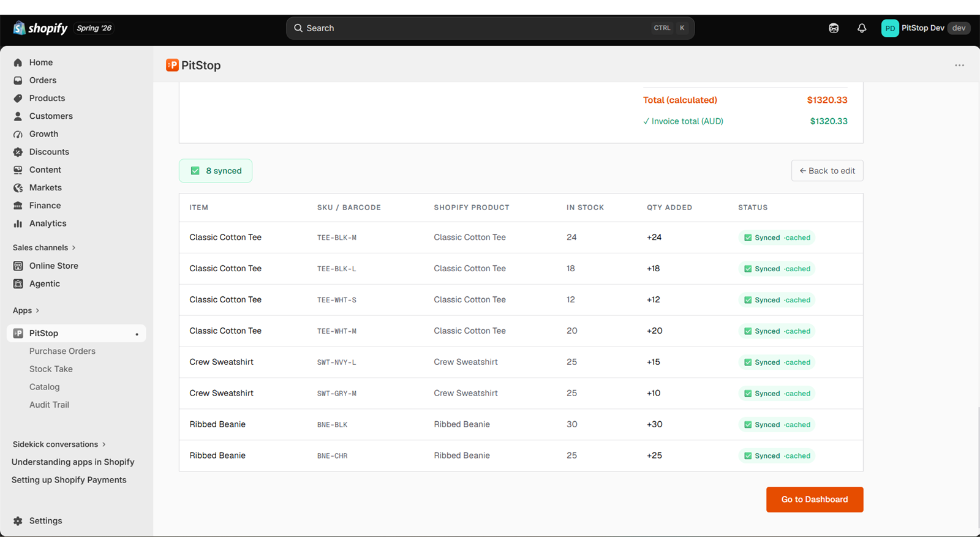Image resolution: width=980 pixels, height=551 pixels.
Task: Click the Go to Dashboard button
Action: (x=815, y=500)
